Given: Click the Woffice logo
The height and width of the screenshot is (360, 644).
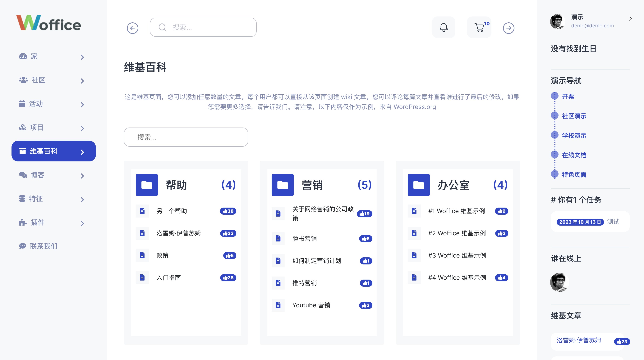Looking at the screenshot, I should click(x=48, y=23).
